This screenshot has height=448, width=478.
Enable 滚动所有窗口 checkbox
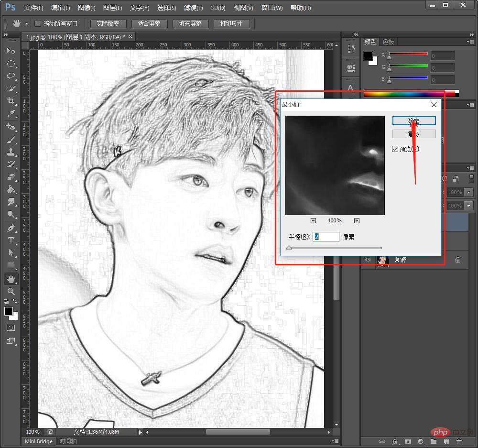click(38, 23)
